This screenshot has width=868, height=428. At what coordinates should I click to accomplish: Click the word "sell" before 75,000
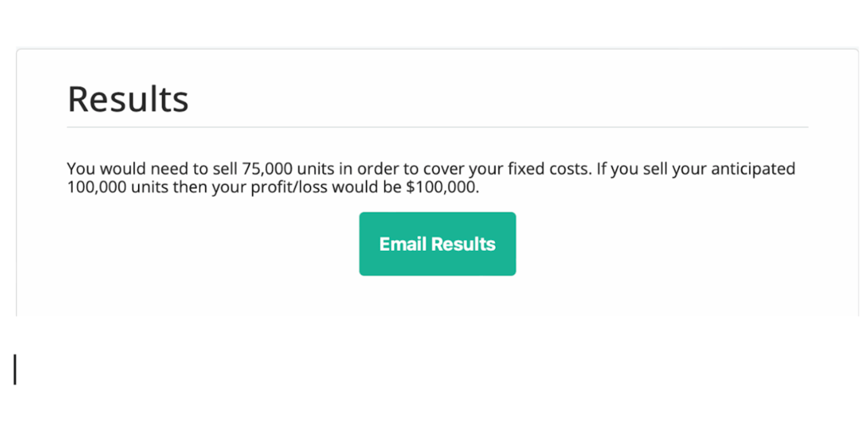click(224, 169)
